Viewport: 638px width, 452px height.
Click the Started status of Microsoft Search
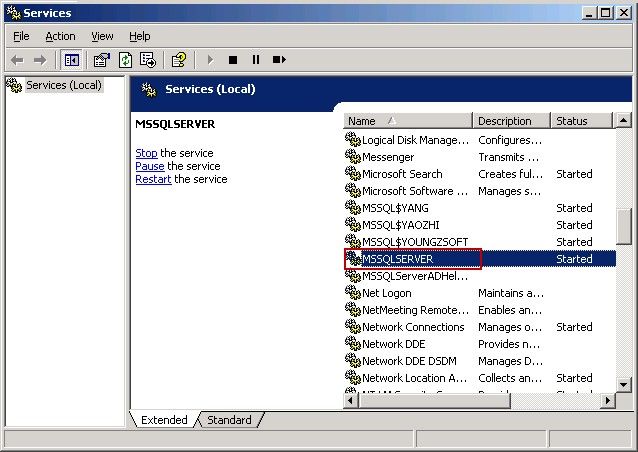click(574, 174)
